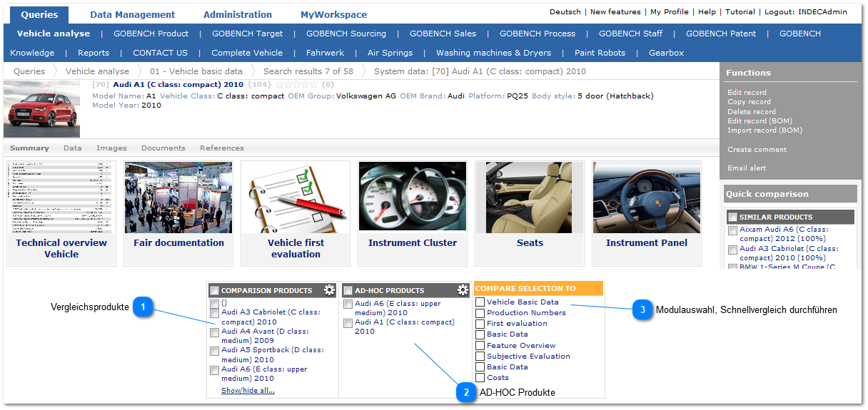Open GOBENCH Staff menu item
Screen dimensions: 868x410
630,34
